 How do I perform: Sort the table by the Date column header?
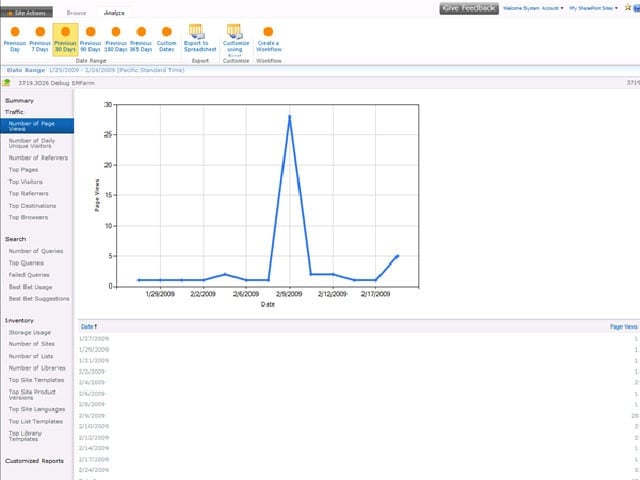(x=89, y=327)
